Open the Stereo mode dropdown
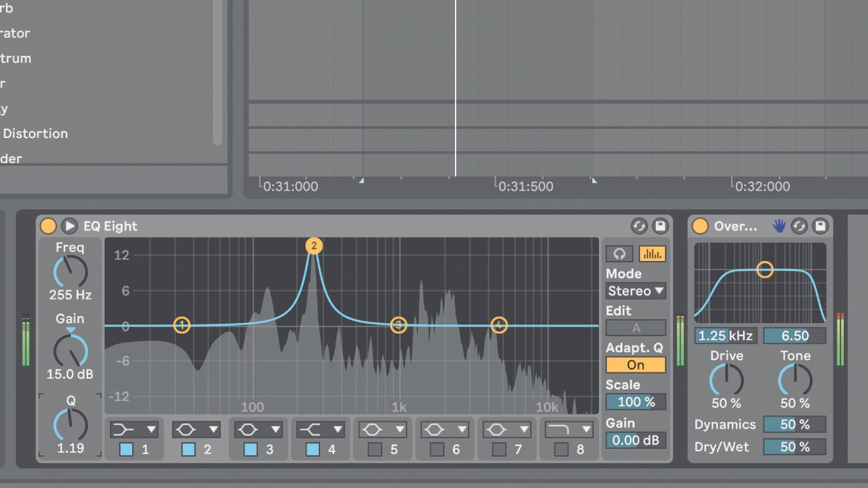 (x=635, y=291)
